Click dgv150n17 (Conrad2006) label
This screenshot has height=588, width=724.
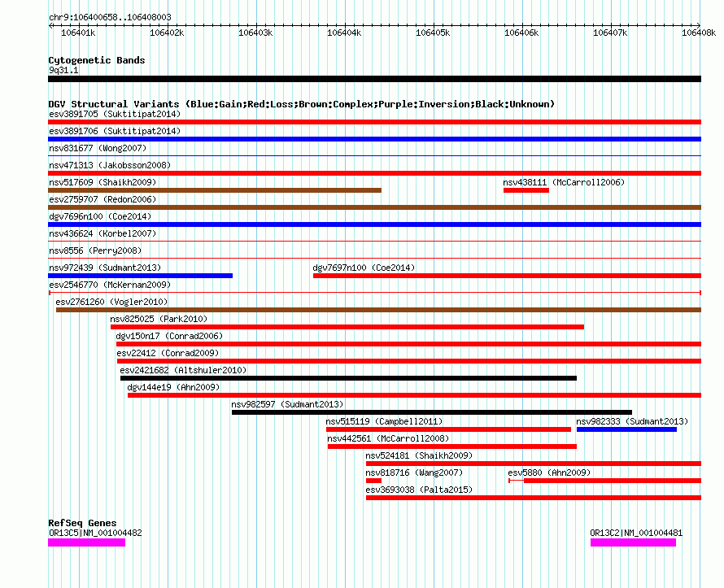[169, 336]
